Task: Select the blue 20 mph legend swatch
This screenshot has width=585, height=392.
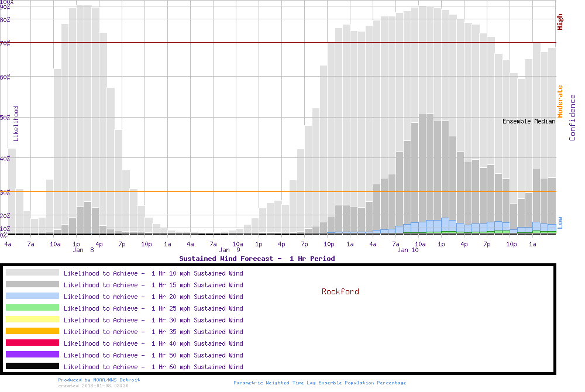Action: point(32,296)
